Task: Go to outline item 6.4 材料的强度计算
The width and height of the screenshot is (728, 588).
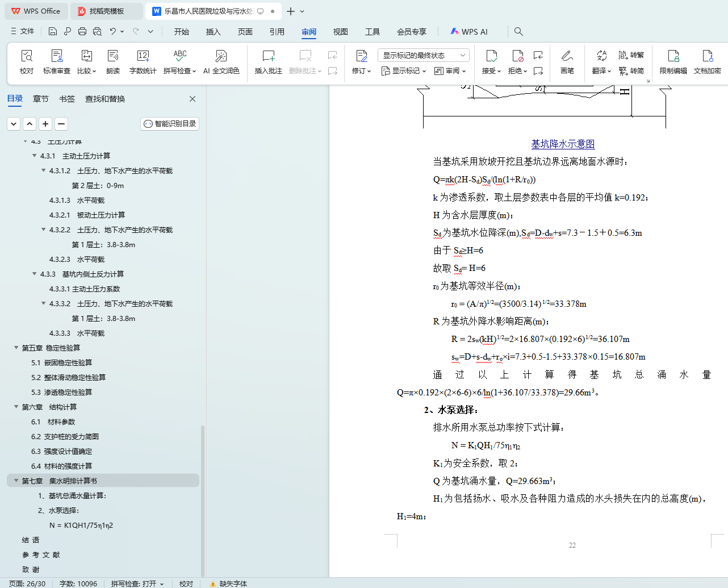Action: (x=61, y=466)
